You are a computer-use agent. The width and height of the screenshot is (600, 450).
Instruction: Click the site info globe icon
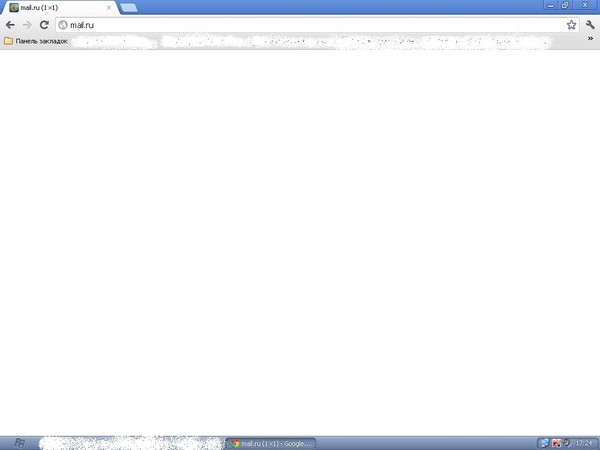(63, 25)
